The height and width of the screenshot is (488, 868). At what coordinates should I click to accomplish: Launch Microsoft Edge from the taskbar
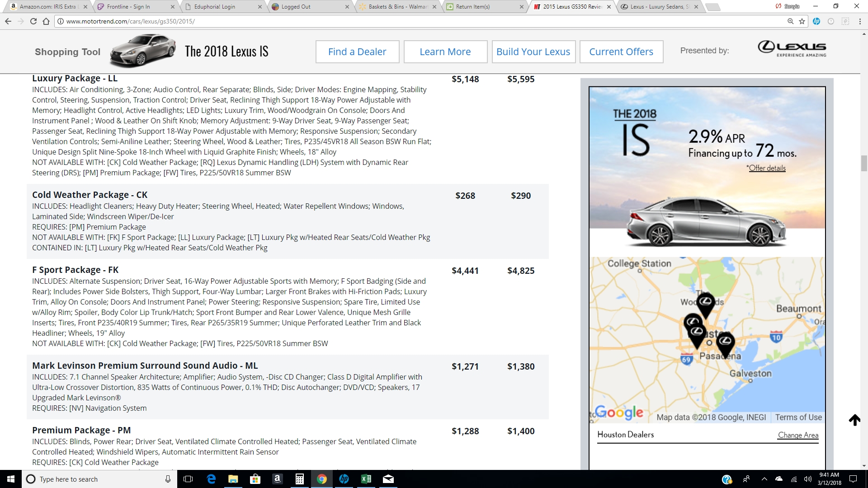click(211, 479)
